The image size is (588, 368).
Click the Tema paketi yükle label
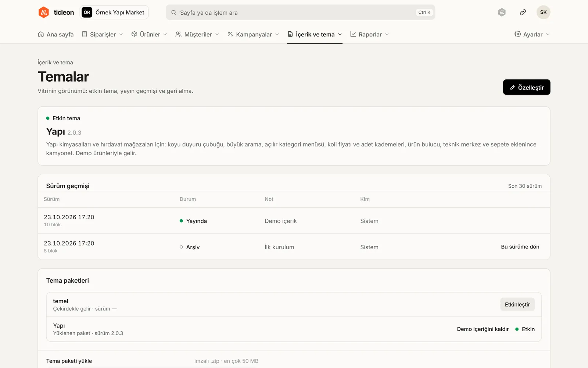point(69,361)
